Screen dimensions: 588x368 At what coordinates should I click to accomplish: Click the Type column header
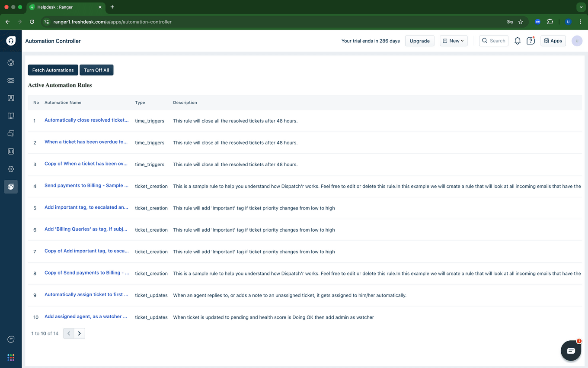coord(140,103)
